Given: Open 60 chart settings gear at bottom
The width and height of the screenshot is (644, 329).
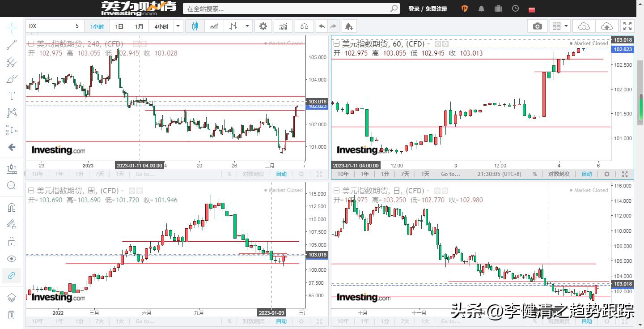Looking at the screenshot, I should [x=607, y=174].
